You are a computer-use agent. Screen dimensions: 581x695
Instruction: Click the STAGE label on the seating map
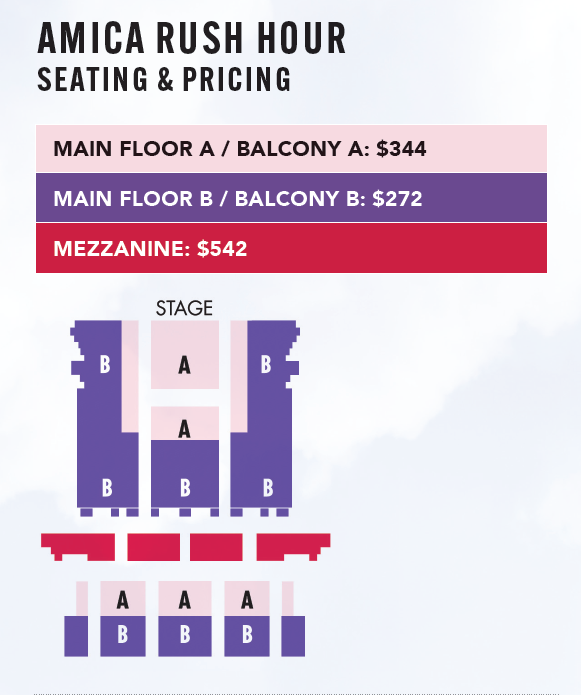click(184, 308)
